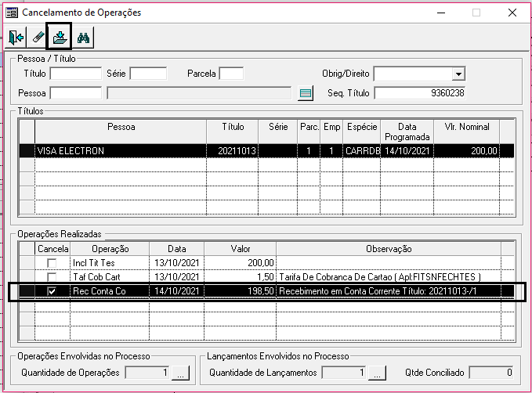Click the Qtde Conciliado field
Image resolution: width=532 pixels, height=393 pixels.
pyautogui.click(x=491, y=373)
